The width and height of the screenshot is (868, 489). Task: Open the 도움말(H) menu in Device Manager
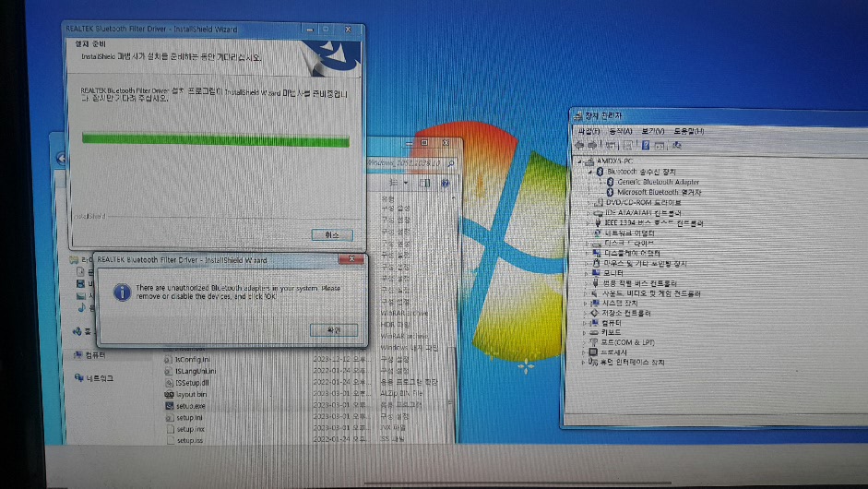click(689, 131)
